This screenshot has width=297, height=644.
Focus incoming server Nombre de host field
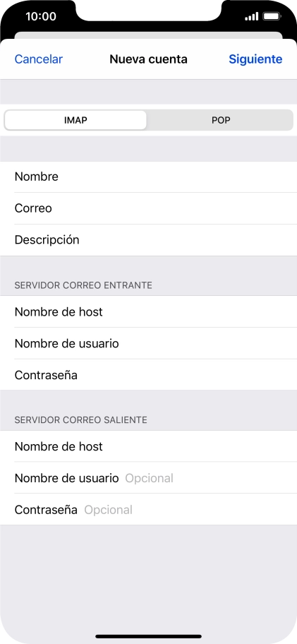click(148, 311)
